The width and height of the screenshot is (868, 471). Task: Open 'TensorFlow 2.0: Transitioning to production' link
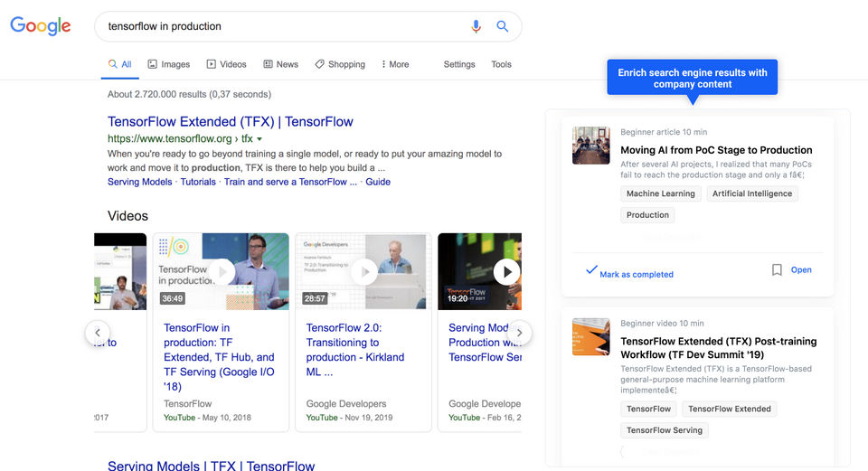pyautogui.click(x=355, y=350)
